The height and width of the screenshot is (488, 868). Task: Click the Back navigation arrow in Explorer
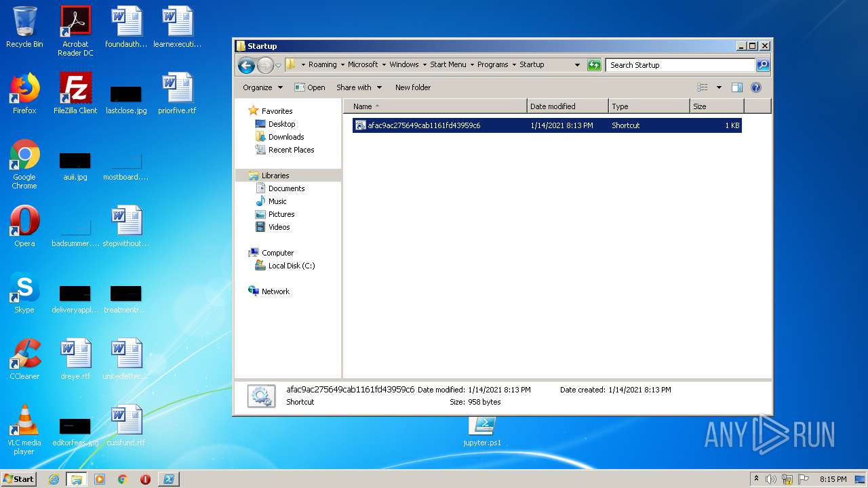246,65
